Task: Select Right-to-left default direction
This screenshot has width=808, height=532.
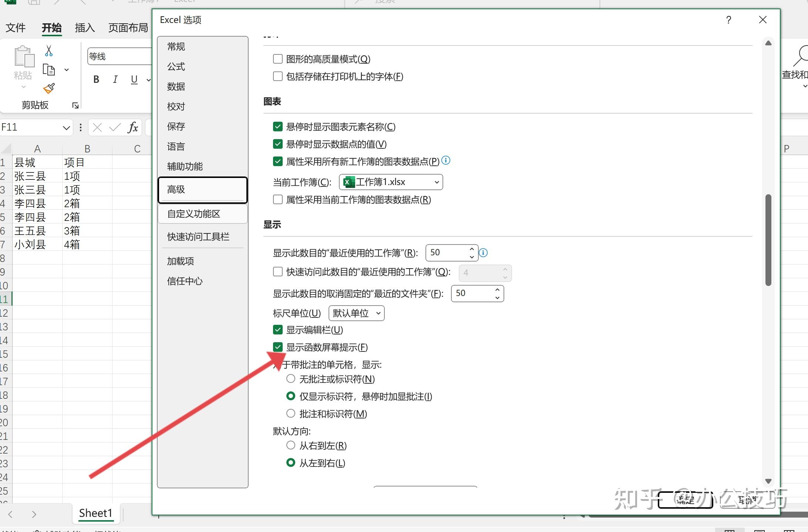Action: tap(291, 445)
